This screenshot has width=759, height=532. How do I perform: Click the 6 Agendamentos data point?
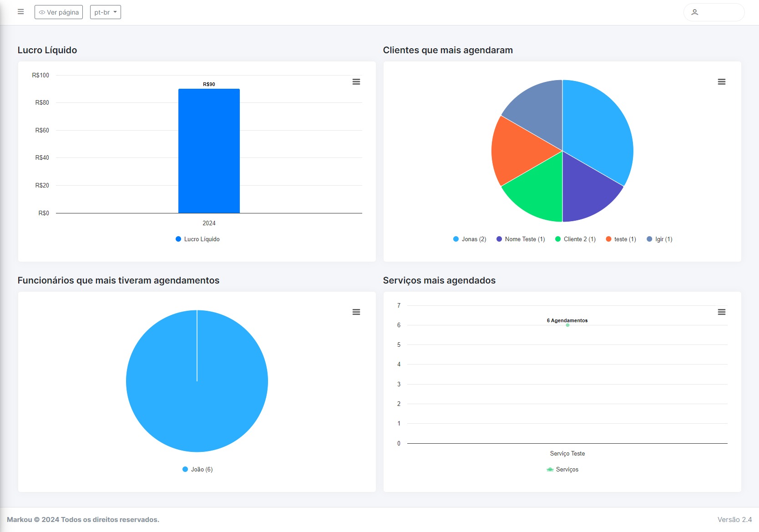pyautogui.click(x=567, y=325)
